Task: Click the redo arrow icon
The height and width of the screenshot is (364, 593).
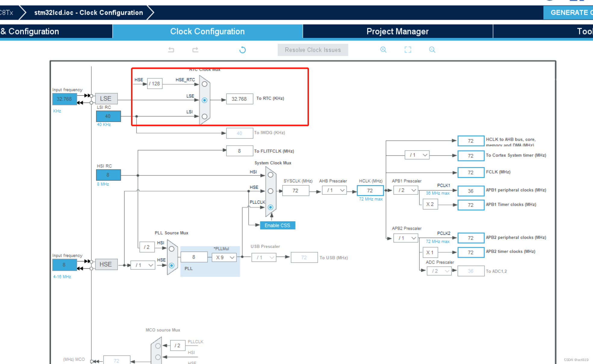Action: pos(195,50)
